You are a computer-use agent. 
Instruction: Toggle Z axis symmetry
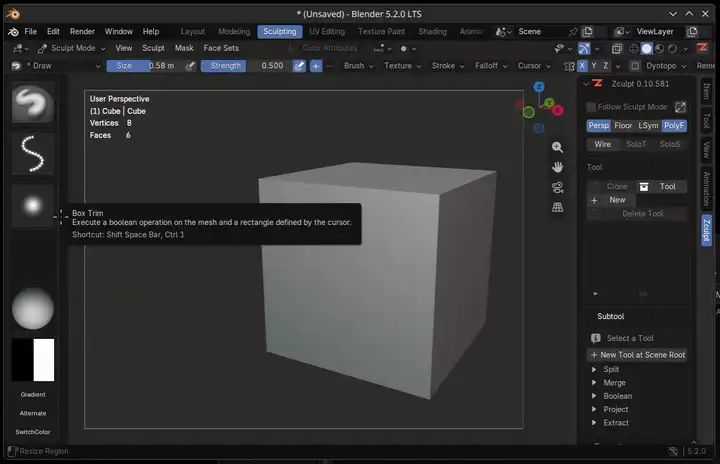pyautogui.click(x=606, y=66)
